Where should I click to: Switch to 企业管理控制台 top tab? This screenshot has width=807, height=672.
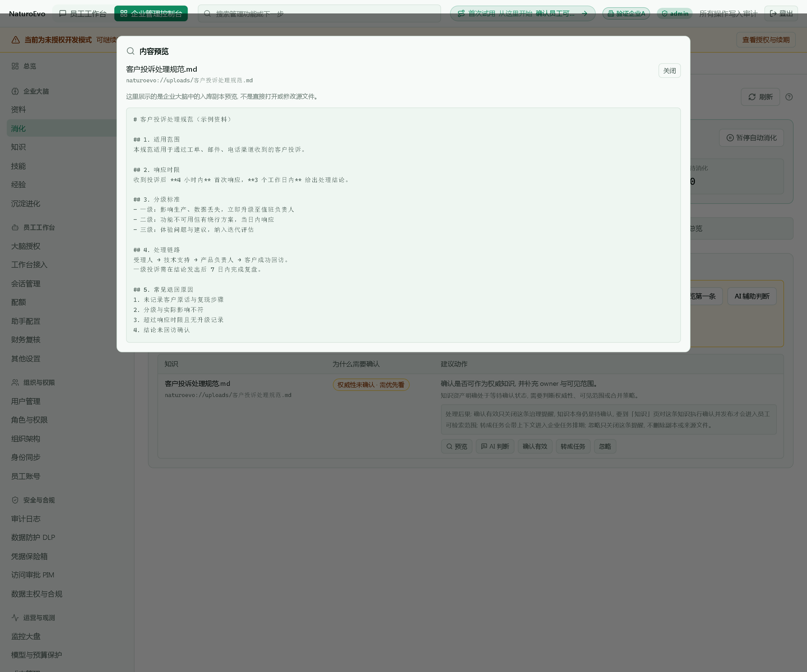pos(151,13)
